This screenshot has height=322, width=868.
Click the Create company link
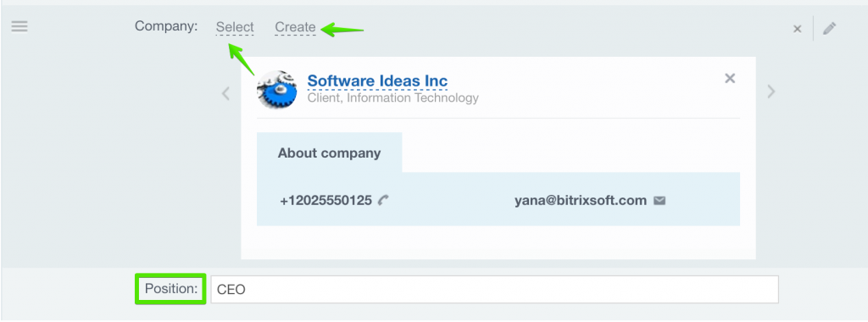296,27
